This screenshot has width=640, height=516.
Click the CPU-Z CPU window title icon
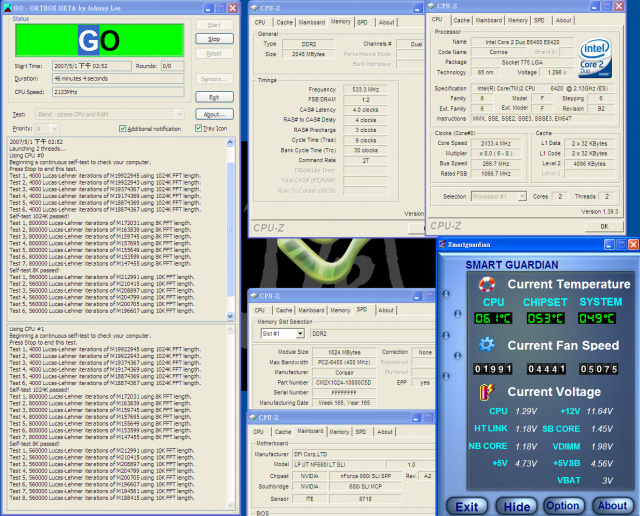coord(432,6)
